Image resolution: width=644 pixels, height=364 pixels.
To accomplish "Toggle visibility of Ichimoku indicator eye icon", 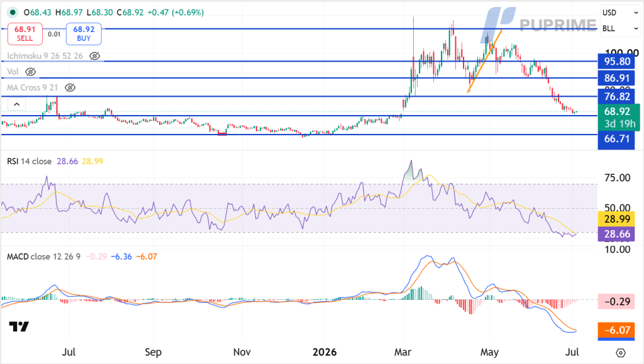I will coord(95,56).
